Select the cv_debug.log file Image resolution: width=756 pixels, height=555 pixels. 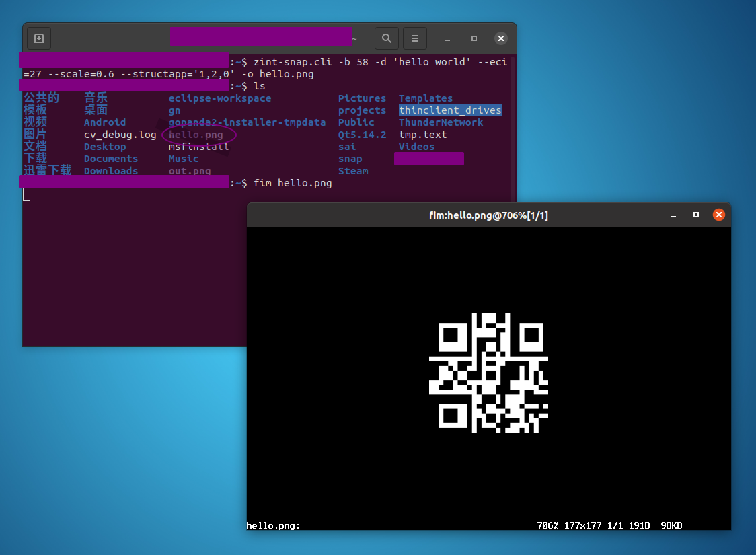click(x=120, y=134)
